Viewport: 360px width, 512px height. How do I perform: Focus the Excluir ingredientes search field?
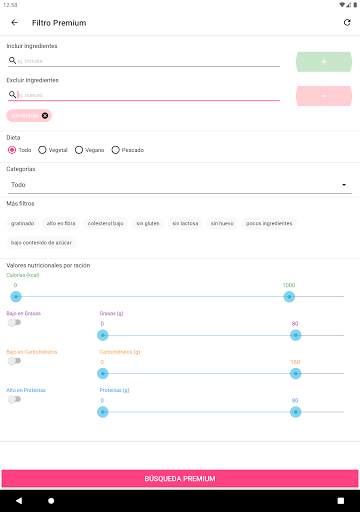144,95
